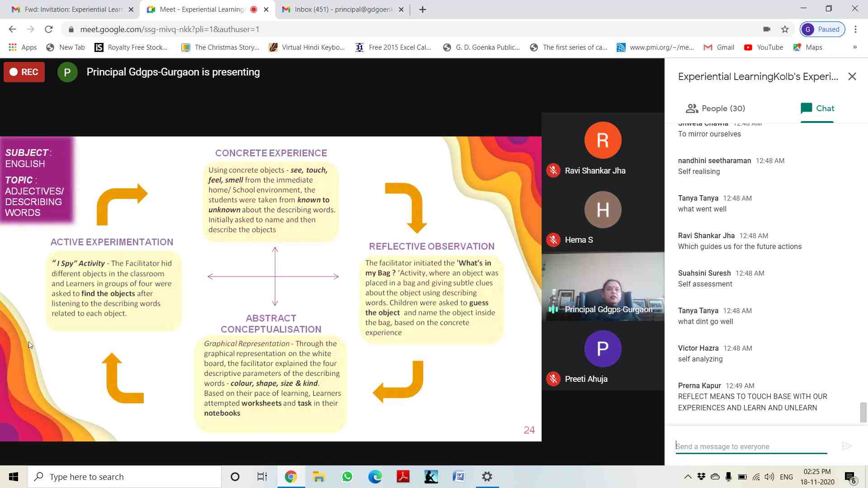The height and width of the screenshot is (488, 868).
Task: Open the Maps bookmark
Action: pyautogui.click(x=808, y=47)
